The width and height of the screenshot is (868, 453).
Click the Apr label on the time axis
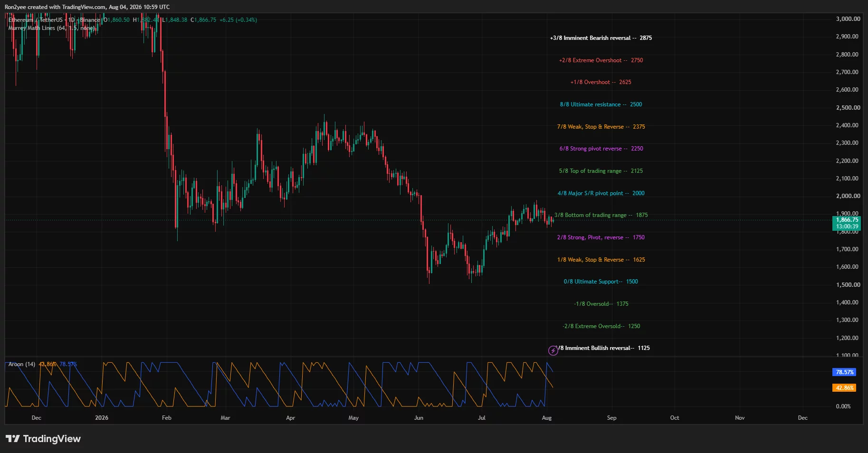pos(290,418)
